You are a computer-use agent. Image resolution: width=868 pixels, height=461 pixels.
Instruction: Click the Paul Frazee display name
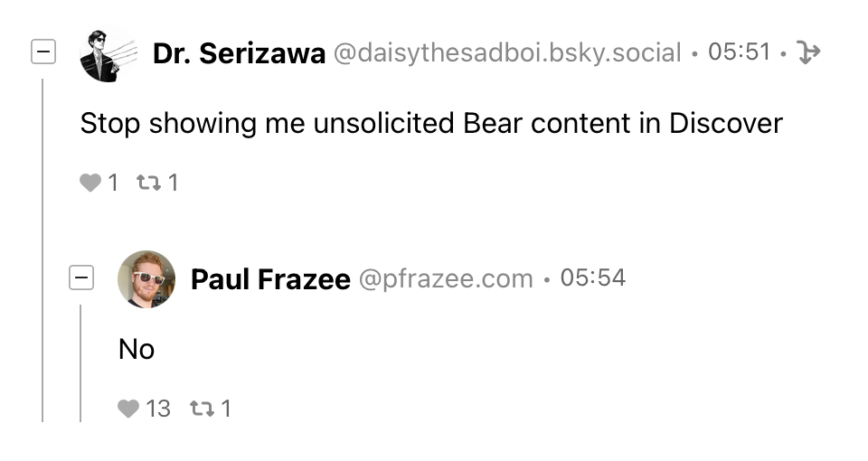(270, 279)
